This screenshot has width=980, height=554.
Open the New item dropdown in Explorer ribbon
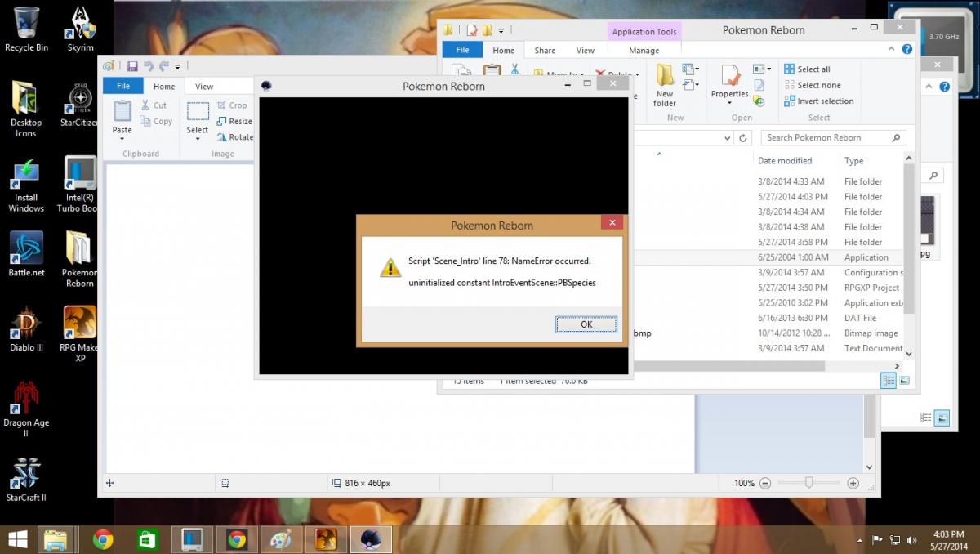[x=691, y=69]
